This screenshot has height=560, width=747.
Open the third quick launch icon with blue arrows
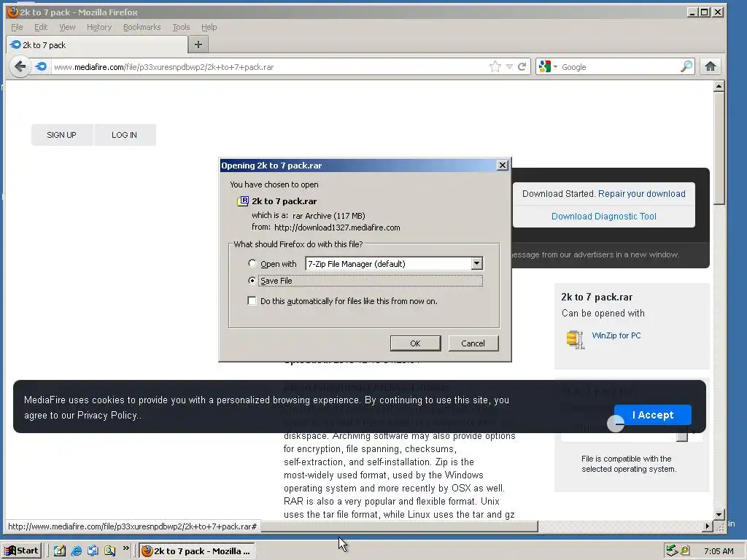93,551
